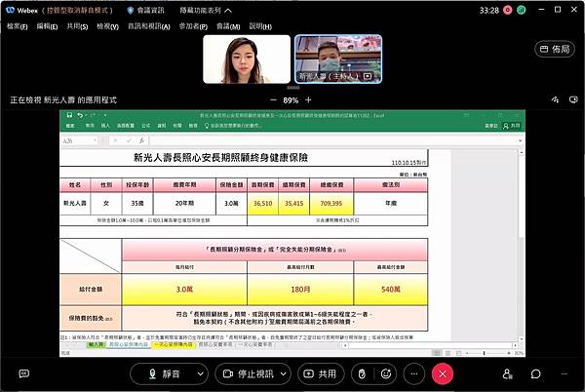
Task: Click the green connection status icon
Action: tap(522, 10)
